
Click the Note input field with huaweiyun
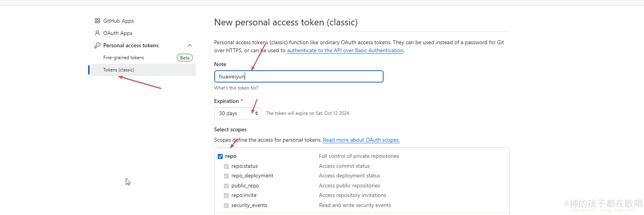point(299,76)
